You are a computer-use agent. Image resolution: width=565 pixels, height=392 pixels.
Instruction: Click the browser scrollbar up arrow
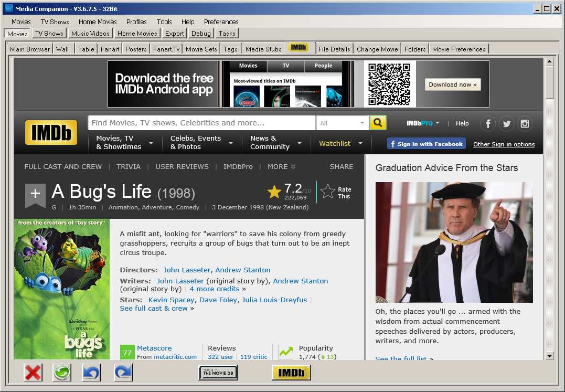tap(549, 61)
